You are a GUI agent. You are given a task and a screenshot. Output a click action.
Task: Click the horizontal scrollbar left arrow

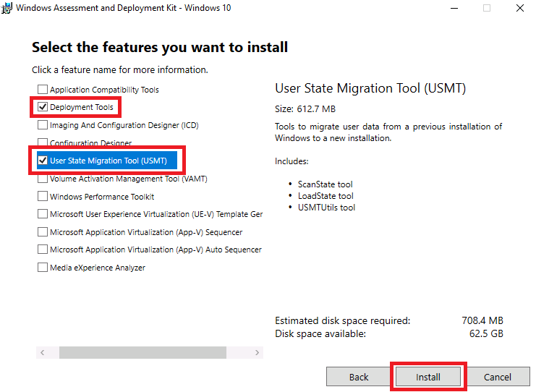(42, 353)
